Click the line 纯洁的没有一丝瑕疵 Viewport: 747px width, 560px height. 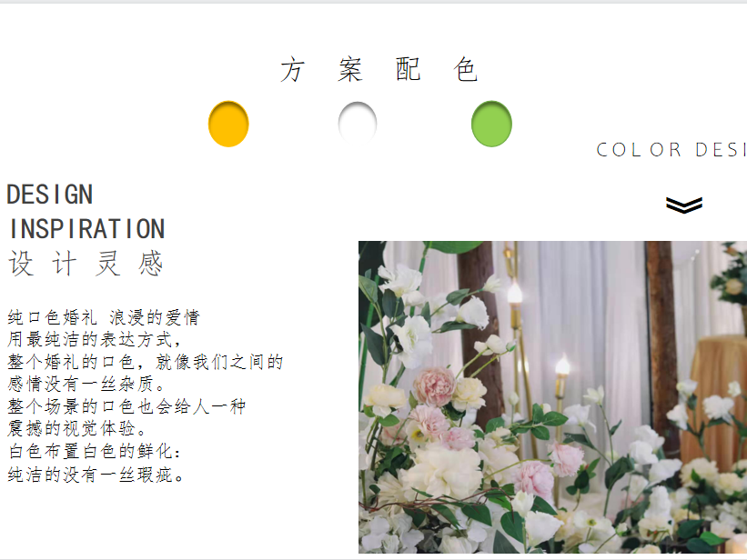96,475
